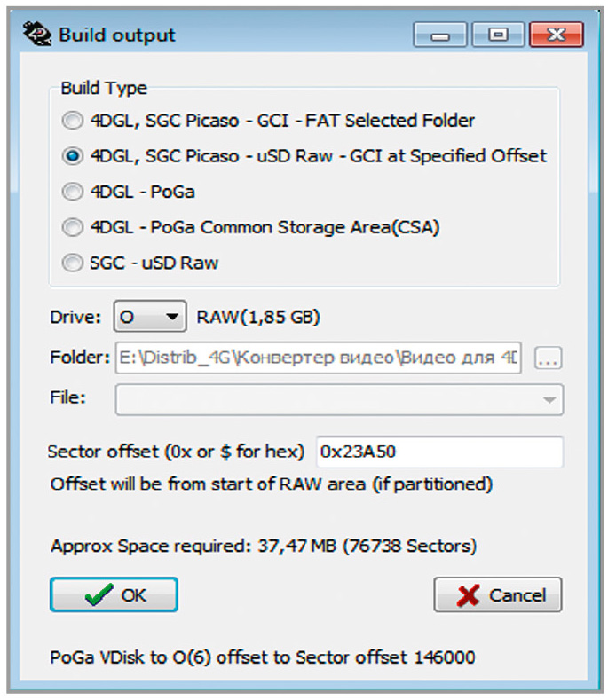The height and width of the screenshot is (700, 608).
Task: Cancel the build output dialog
Action: [x=498, y=594]
